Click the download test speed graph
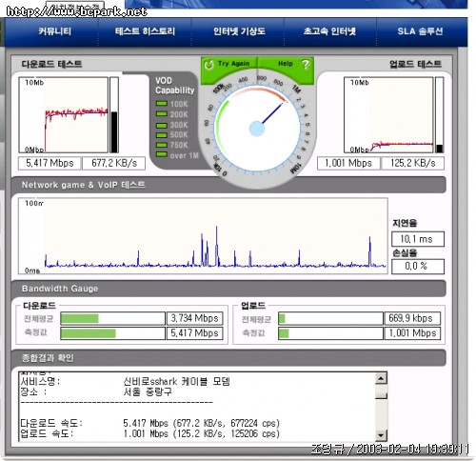The width and height of the screenshot is (476, 461). pyautogui.click(x=64, y=115)
